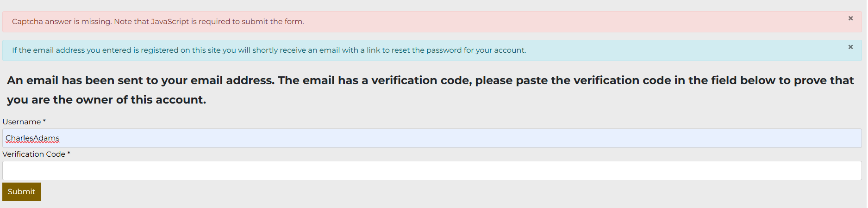Click the required asterisk beside Verification Code
Image resolution: width=868 pixels, height=208 pixels.
69,153
